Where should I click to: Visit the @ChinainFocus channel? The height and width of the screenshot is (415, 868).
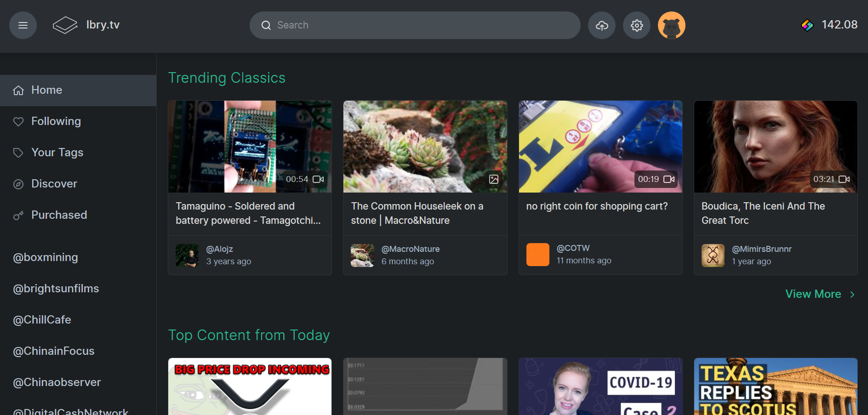[x=54, y=351]
